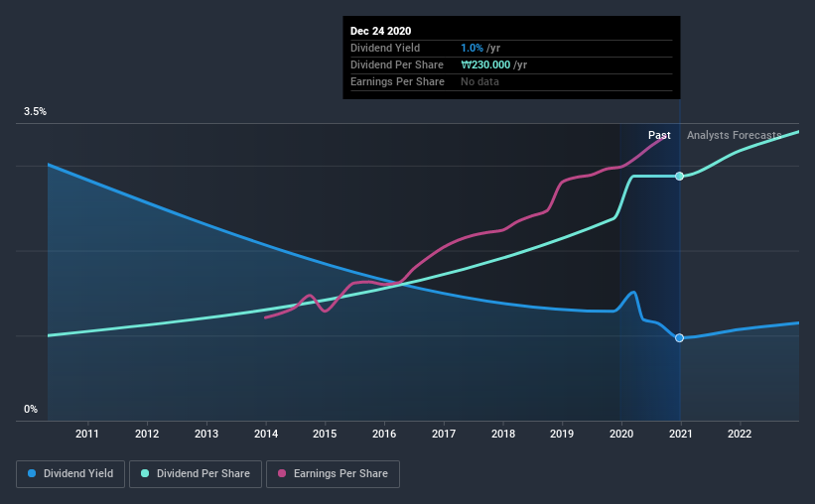Toggle the Earnings Per Share legend button
815x504 pixels.
[x=333, y=474]
